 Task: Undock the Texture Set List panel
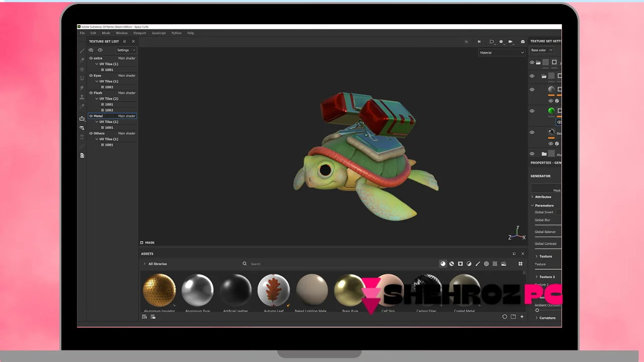[125, 41]
